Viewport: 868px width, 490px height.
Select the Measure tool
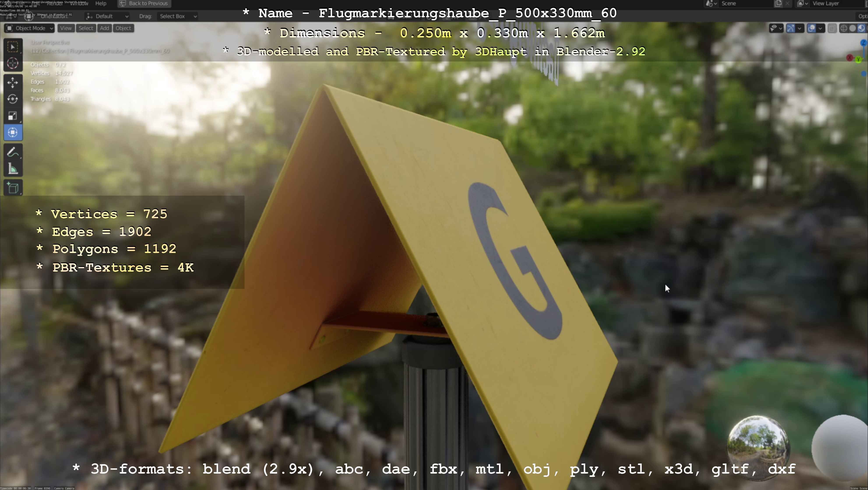(13, 169)
